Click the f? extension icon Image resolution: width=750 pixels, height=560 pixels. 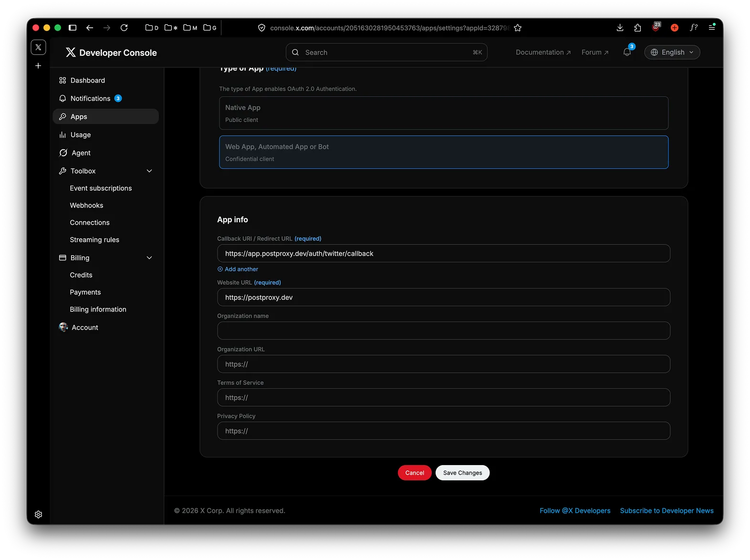pos(694,28)
